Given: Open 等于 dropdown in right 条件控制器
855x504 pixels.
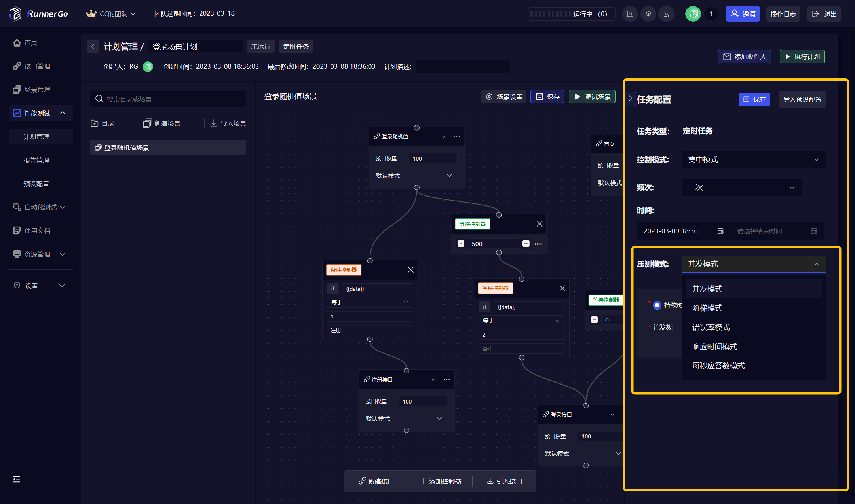Looking at the screenshot, I should [x=522, y=320].
